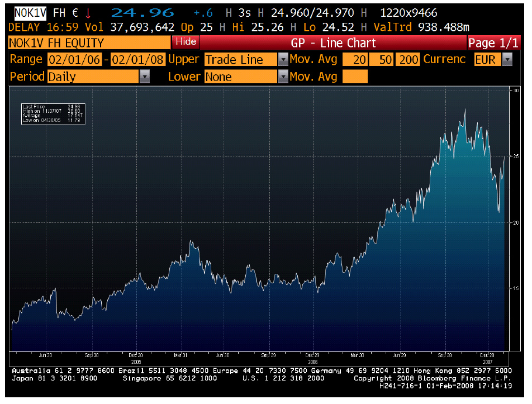Click the Period label
This screenshot has width=532, height=404.
point(27,77)
